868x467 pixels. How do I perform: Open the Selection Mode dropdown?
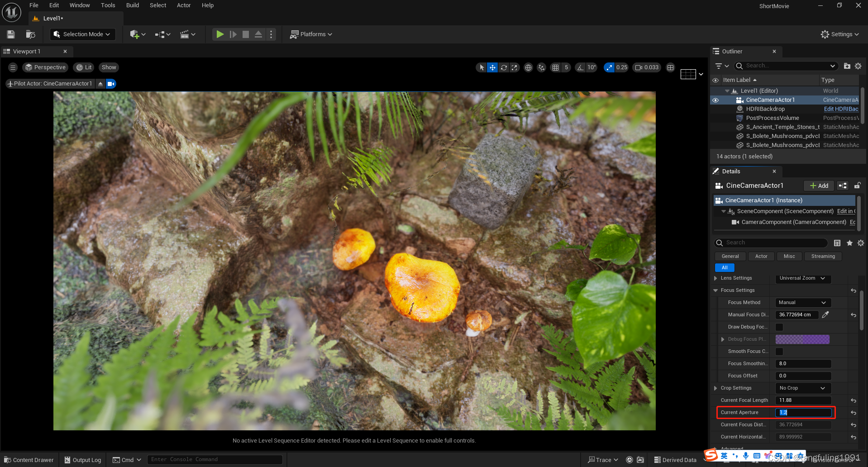pos(82,34)
